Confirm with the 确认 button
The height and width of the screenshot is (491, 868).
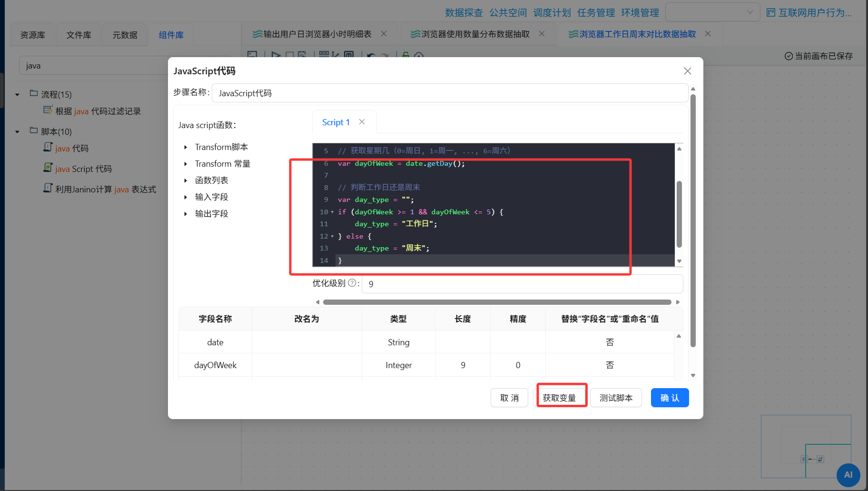pos(670,398)
